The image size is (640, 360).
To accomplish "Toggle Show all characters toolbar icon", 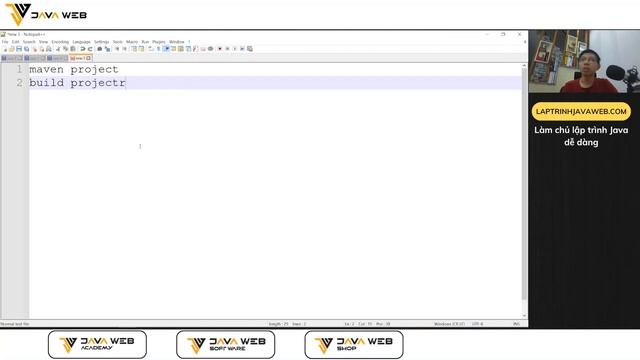I will [159, 49].
